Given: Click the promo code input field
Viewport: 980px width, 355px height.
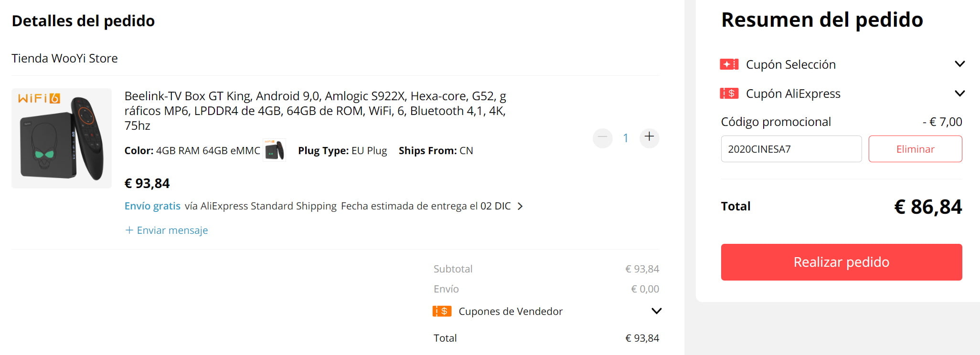Looking at the screenshot, I should click(791, 149).
